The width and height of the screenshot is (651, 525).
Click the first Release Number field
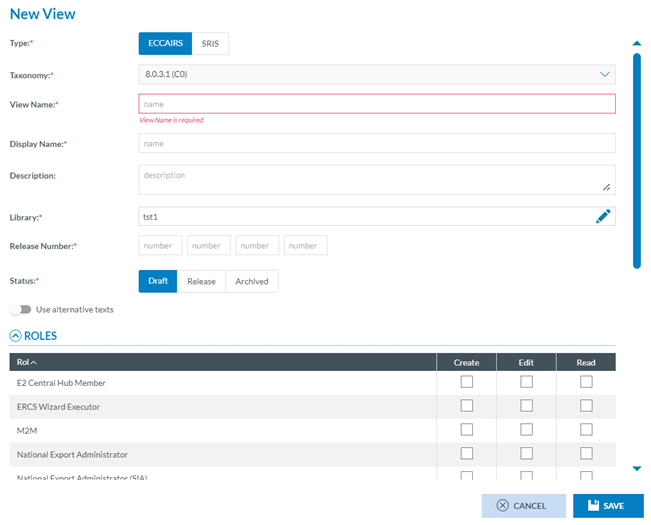tap(160, 245)
